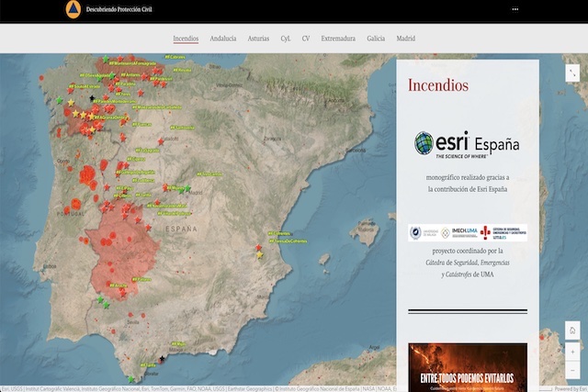Open the Asturias tab
The height and width of the screenshot is (392, 588).
coord(259,39)
